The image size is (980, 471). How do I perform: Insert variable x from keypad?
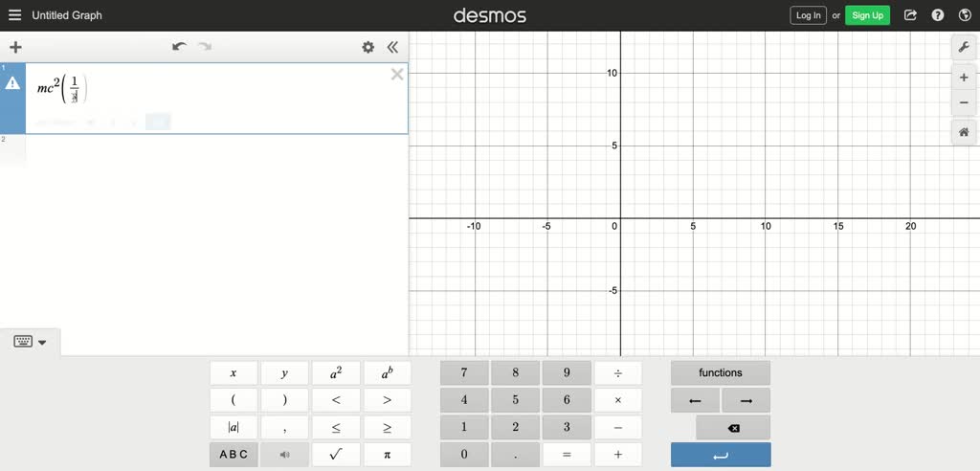pyautogui.click(x=234, y=372)
